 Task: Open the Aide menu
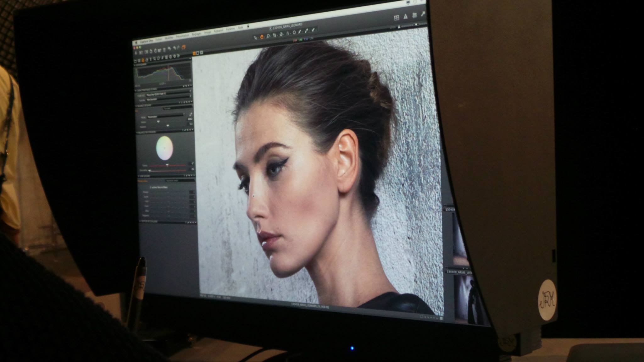point(240,27)
